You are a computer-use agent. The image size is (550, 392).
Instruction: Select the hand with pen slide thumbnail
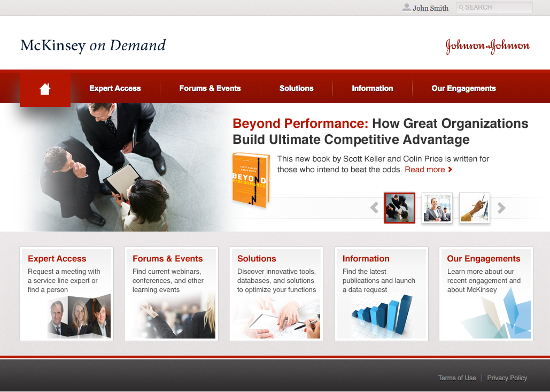click(475, 207)
